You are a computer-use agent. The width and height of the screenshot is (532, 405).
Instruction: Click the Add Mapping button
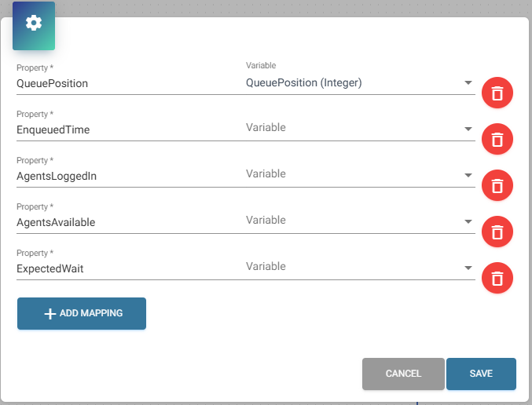(x=82, y=313)
